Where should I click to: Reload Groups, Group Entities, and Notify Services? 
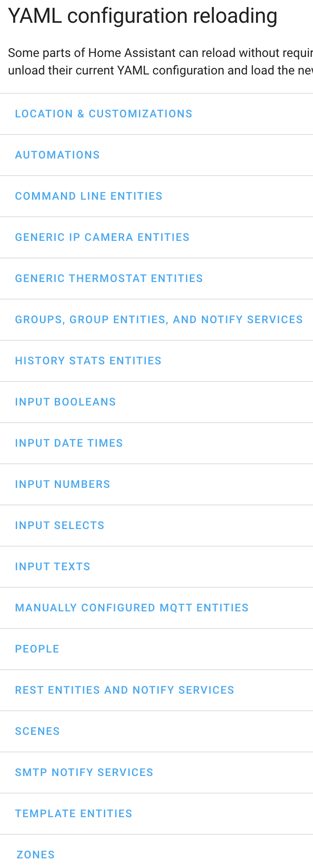[x=159, y=320]
